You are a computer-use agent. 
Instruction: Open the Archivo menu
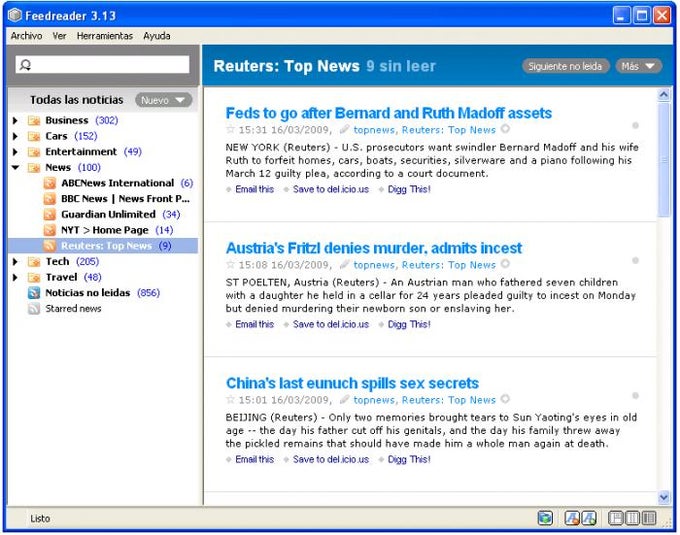point(26,36)
